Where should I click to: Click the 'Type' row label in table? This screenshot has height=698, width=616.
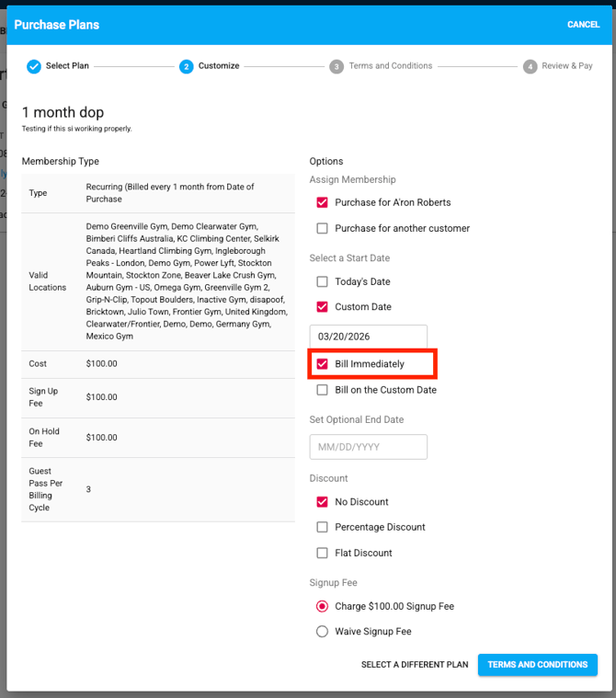38,193
